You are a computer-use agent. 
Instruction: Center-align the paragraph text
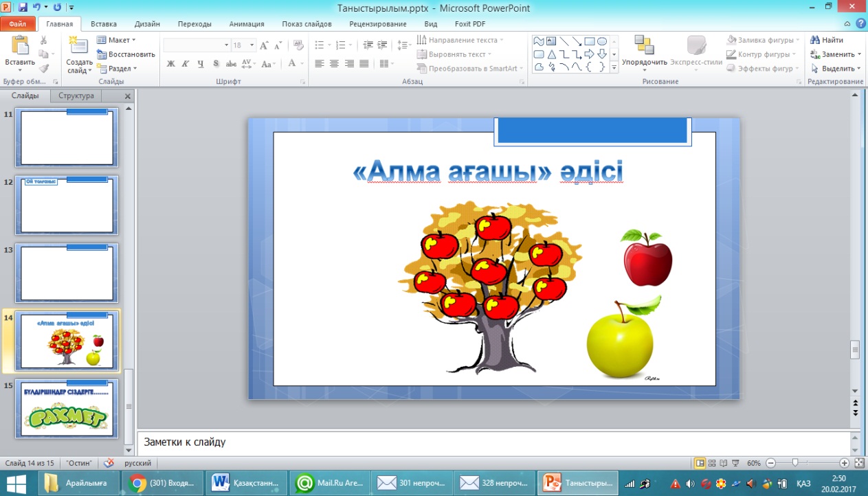(x=334, y=64)
